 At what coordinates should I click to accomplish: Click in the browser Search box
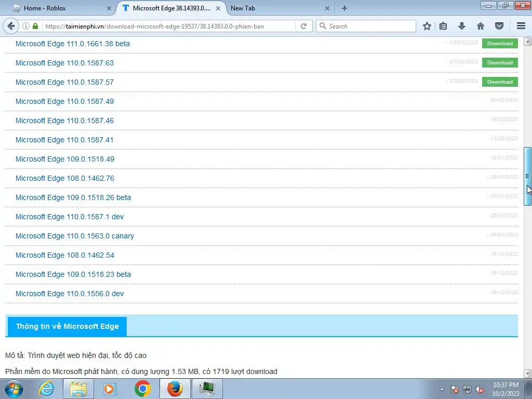(x=366, y=26)
